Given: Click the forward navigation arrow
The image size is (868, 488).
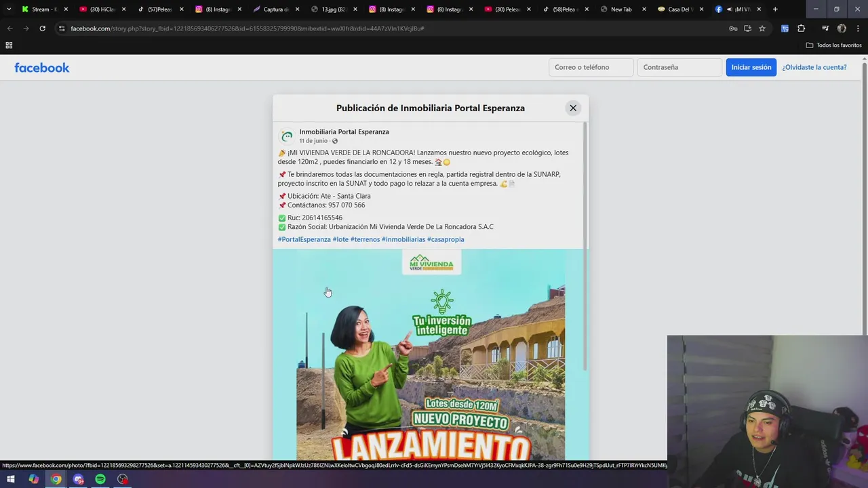Looking at the screenshot, I should [x=26, y=28].
